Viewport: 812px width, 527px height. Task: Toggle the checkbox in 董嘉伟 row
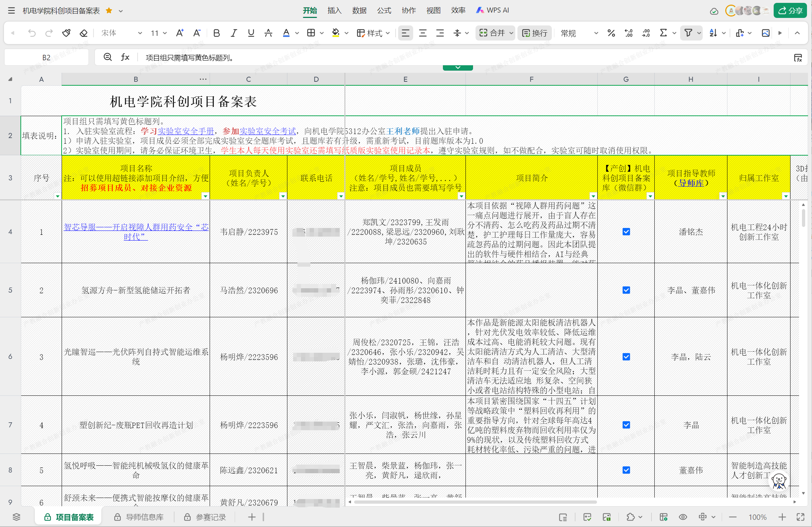pos(626,470)
